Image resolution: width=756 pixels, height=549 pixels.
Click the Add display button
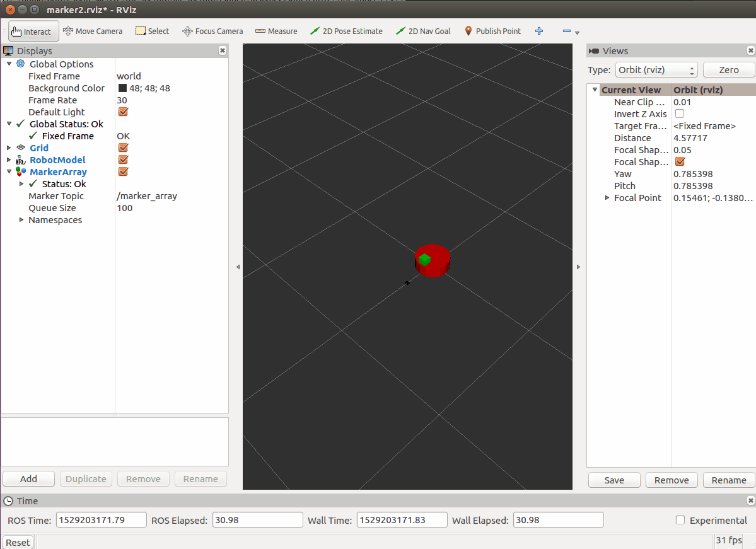pyautogui.click(x=28, y=478)
